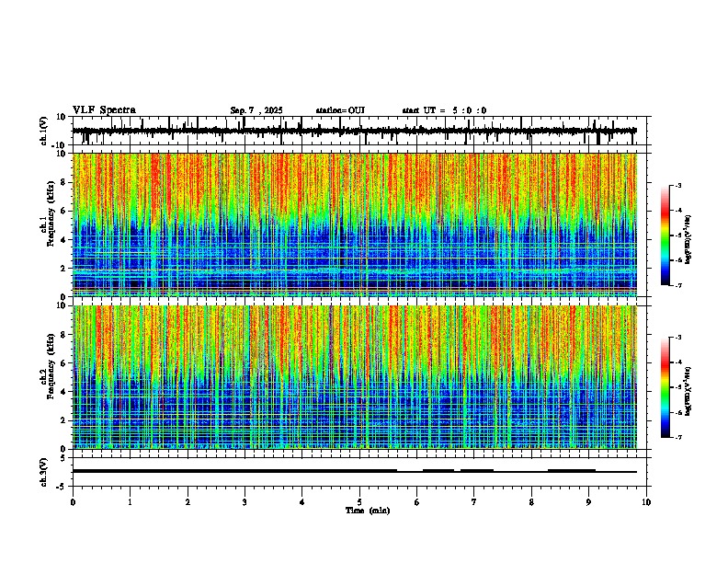This screenshot has width=728, height=563.
Task: Click time-axis tick label "3"
Action: (245, 502)
